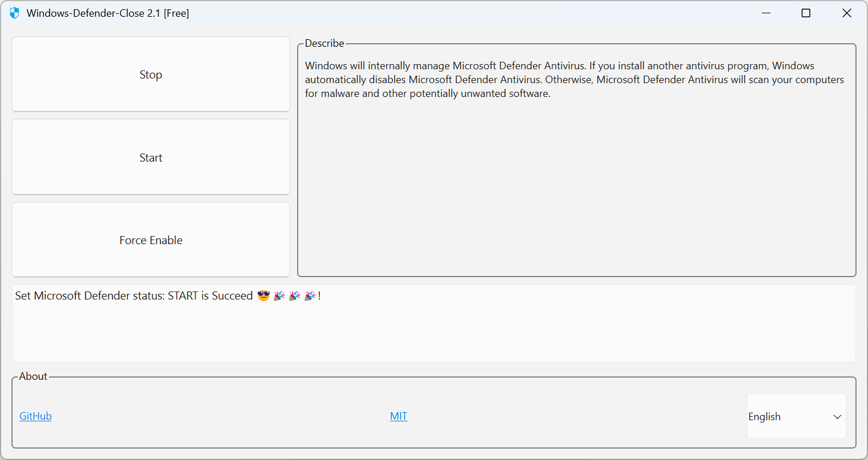Maximize the Windows-Defender-Close window
868x460 pixels.
click(806, 13)
